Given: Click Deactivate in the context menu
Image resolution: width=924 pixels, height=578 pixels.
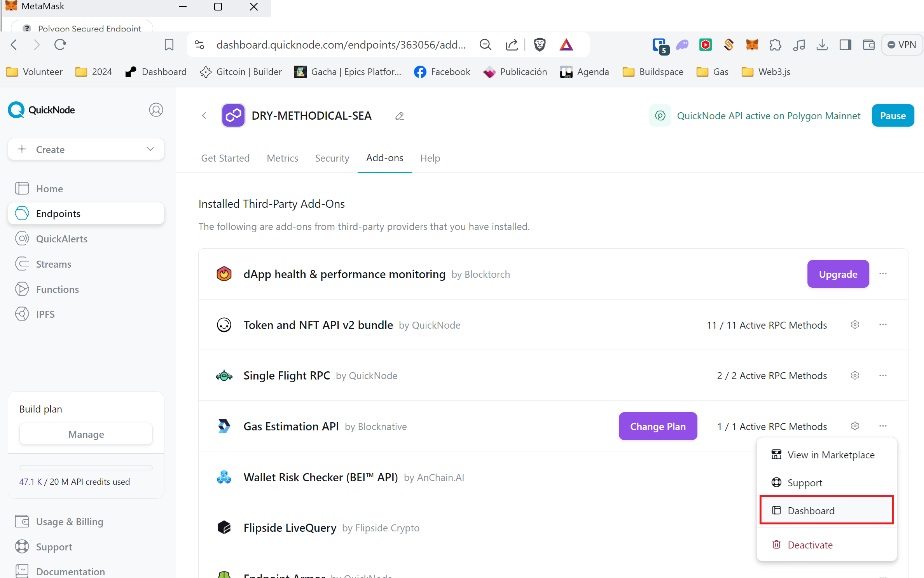Looking at the screenshot, I should [x=809, y=545].
